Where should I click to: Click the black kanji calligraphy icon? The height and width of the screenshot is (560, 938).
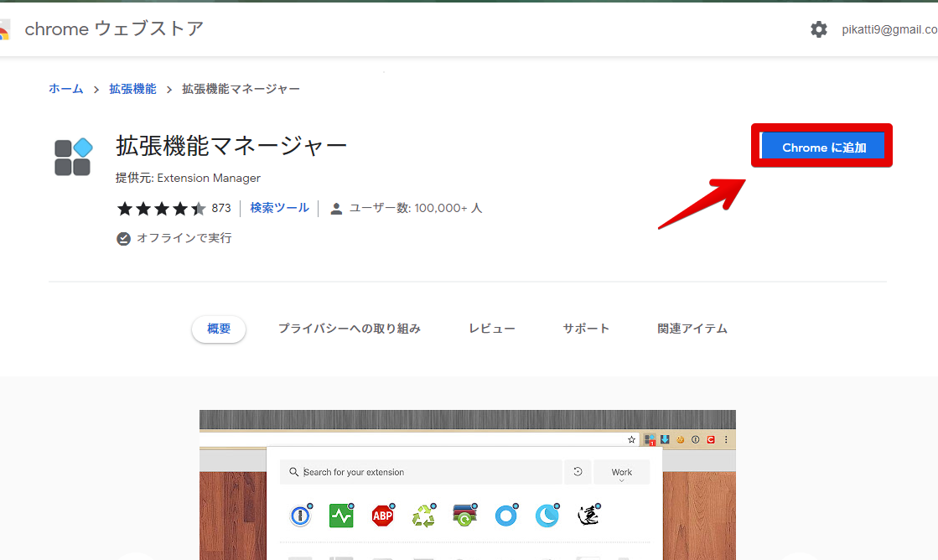[588, 515]
